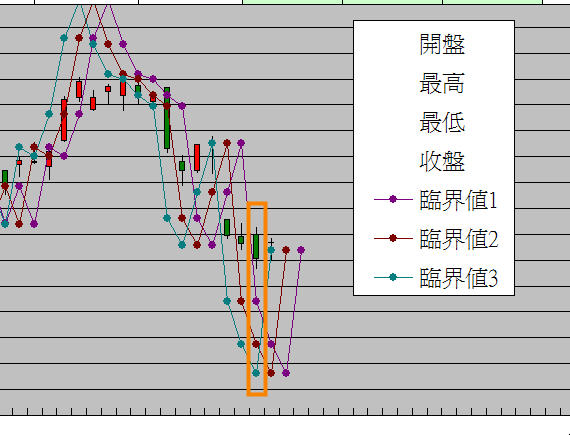Select the 最高 legend entry
This screenshot has width=570, height=435.
coord(442,84)
